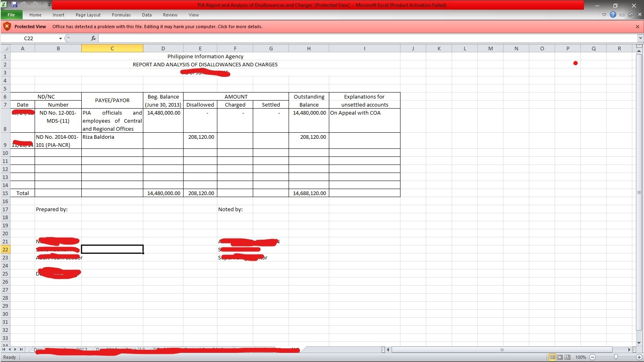Restore down the Excel application window
This screenshot has height=362, width=644.
pos(615,5)
